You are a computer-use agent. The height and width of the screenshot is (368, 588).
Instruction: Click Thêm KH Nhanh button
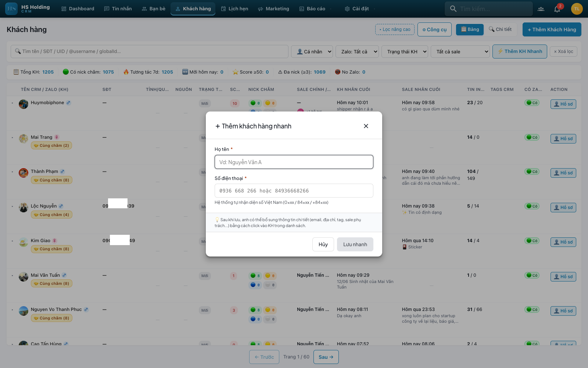520,52
